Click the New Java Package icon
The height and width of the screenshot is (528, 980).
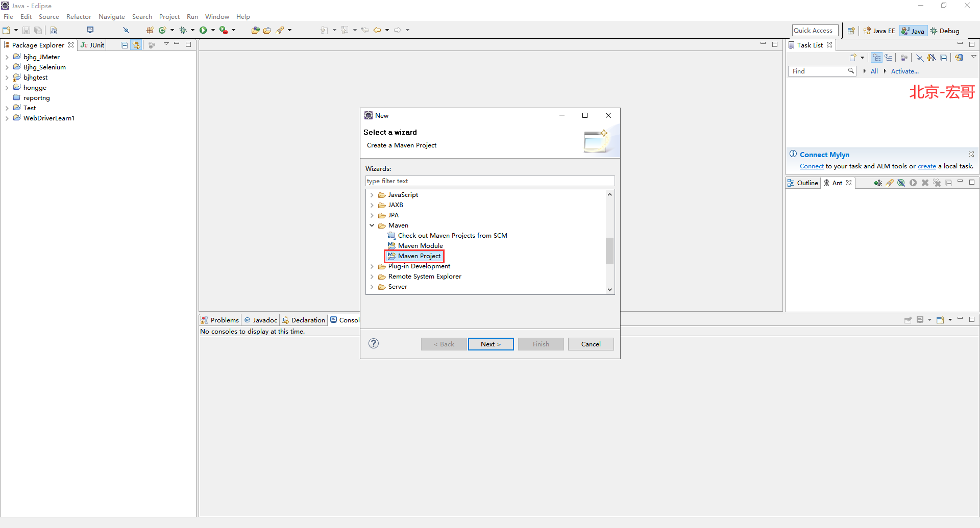tap(150, 31)
